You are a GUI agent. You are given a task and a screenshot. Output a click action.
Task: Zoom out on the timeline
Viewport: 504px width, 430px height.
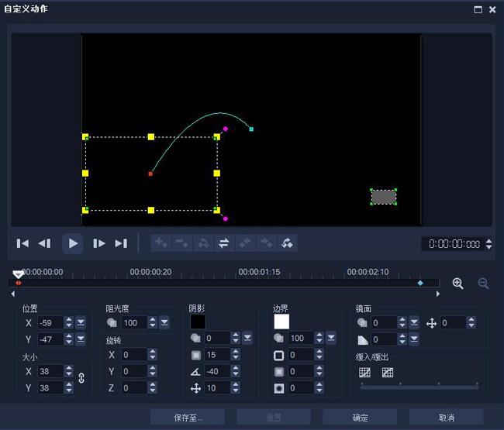coord(483,284)
